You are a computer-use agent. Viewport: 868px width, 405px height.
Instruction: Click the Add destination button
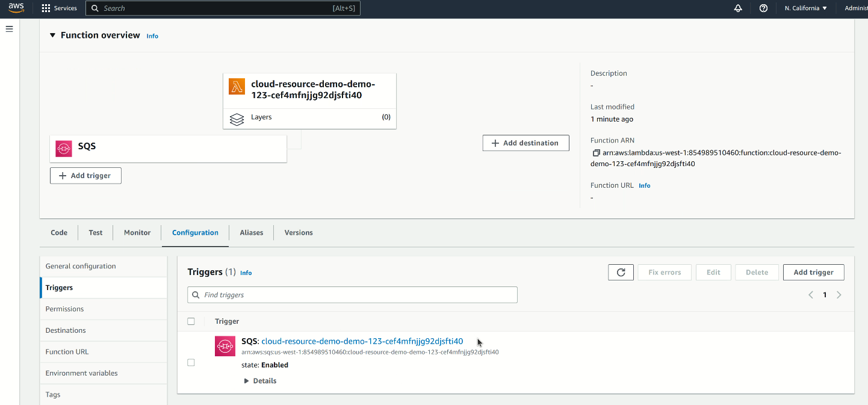pyautogui.click(x=526, y=143)
